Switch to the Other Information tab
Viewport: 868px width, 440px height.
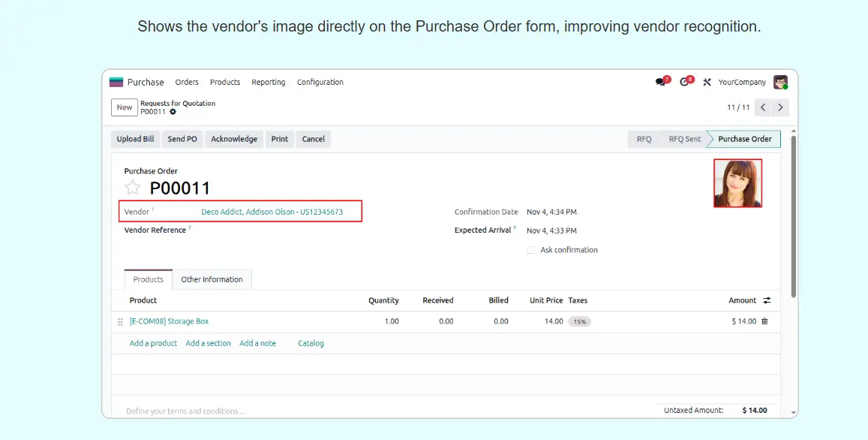coord(212,279)
